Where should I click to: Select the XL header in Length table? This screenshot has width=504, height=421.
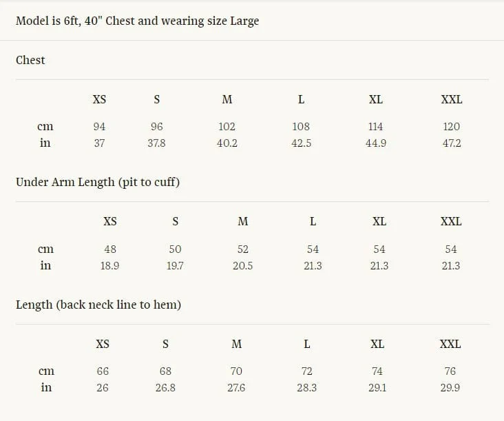point(377,344)
